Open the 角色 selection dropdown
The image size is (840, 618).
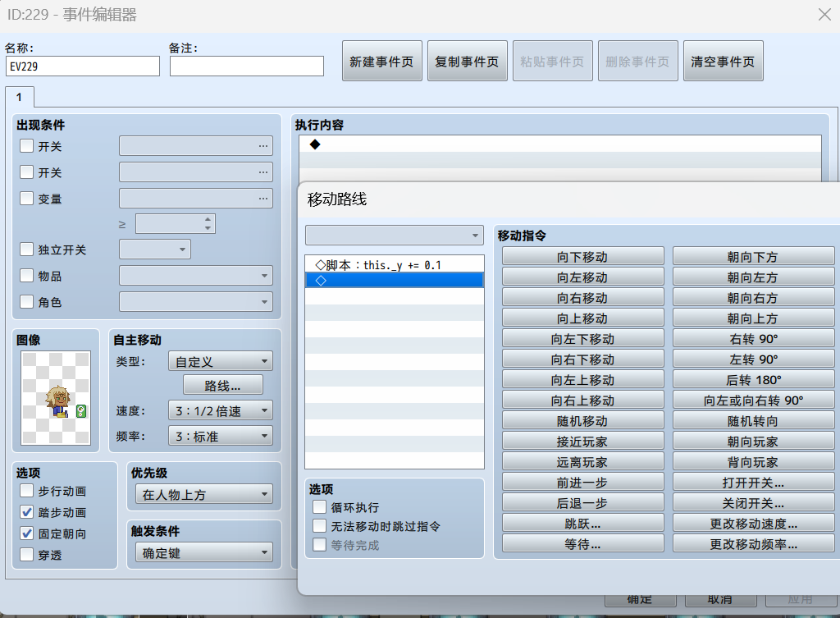[196, 302]
